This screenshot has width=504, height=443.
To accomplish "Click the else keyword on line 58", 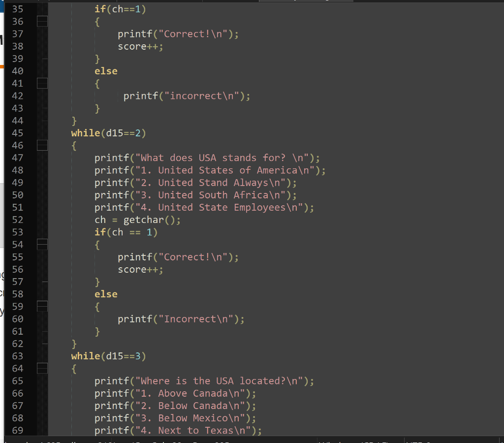I will [106, 294].
